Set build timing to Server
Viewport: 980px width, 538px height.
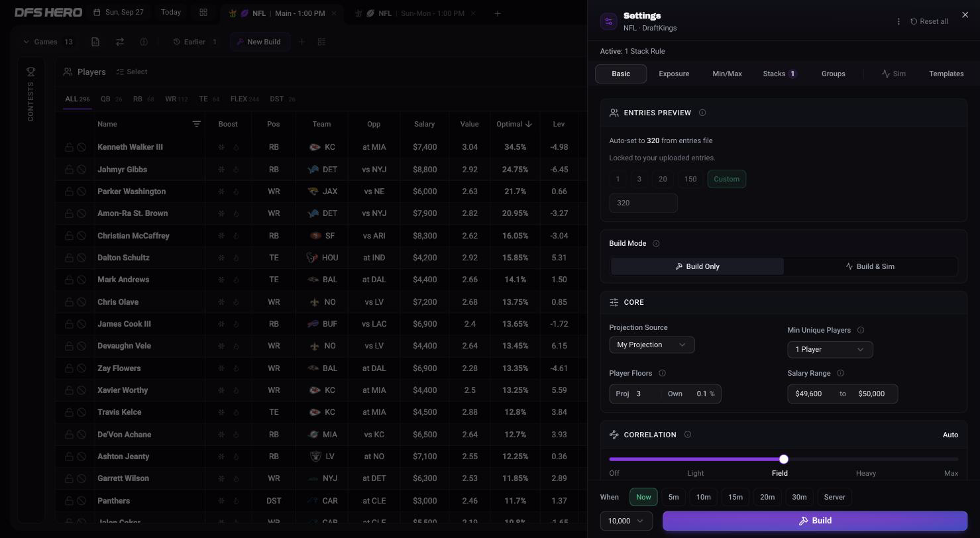coord(834,497)
